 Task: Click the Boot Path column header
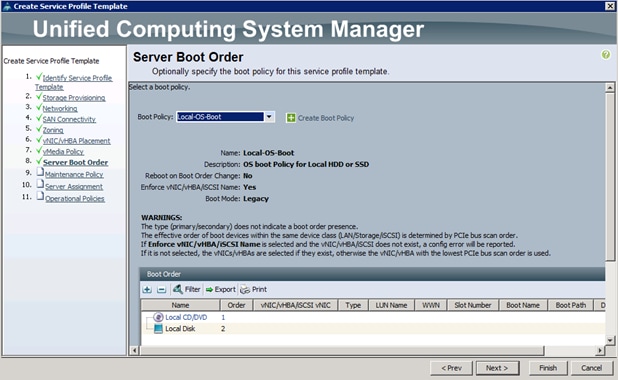(x=571, y=305)
